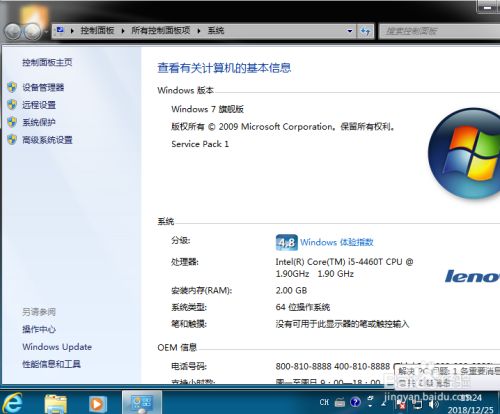Select 所有控制面板项 in the breadcrumb
This screenshot has height=414, width=500.
tap(161, 31)
